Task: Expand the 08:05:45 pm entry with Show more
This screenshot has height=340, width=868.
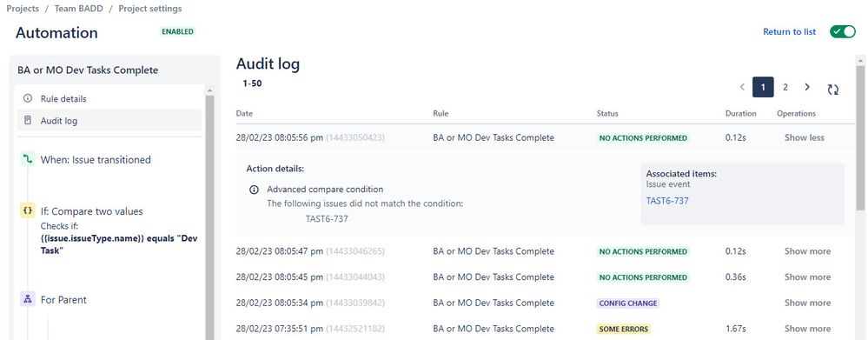Action: point(807,277)
